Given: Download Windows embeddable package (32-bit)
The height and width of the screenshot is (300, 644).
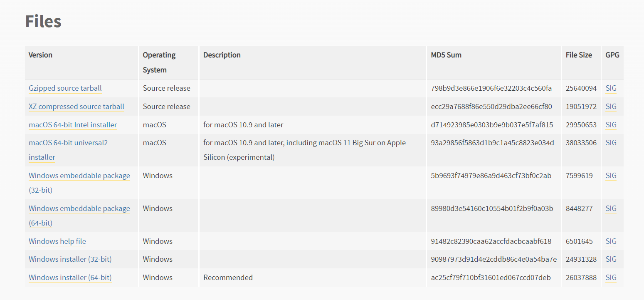Looking at the screenshot, I should 79,176.
